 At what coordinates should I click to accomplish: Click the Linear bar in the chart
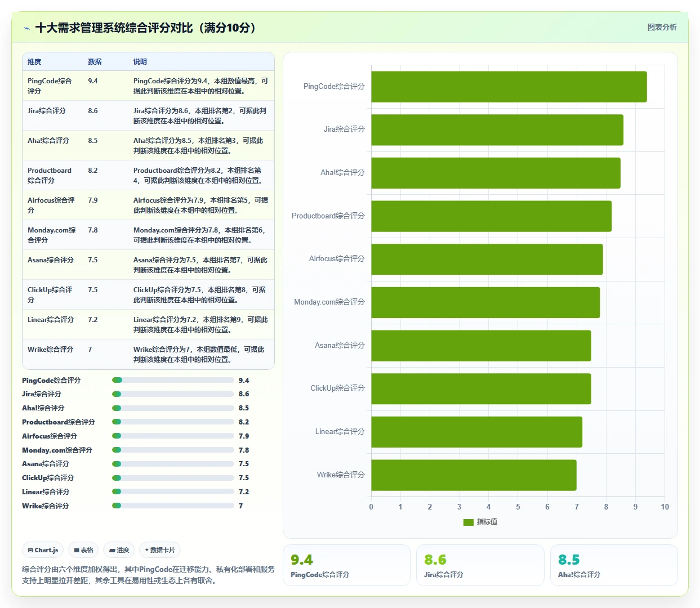point(476,432)
